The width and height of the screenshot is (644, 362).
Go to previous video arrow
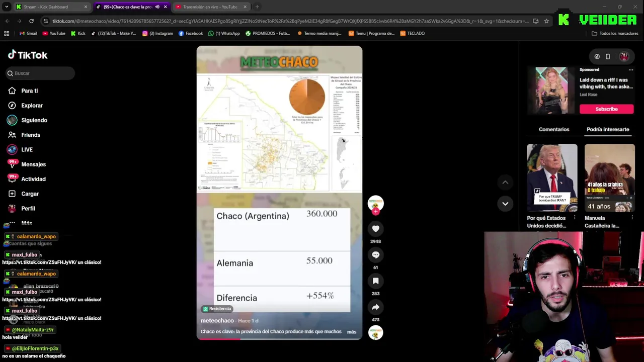tap(505, 182)
